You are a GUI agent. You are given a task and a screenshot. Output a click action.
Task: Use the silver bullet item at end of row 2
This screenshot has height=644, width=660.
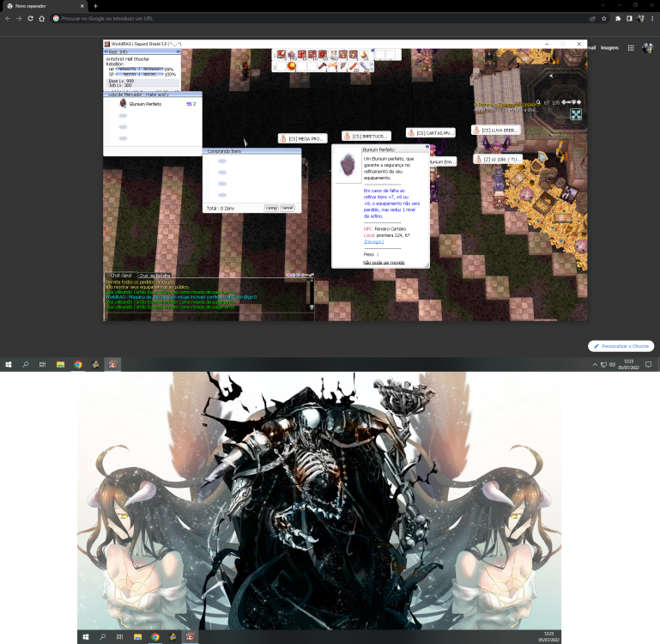(364, 66)
